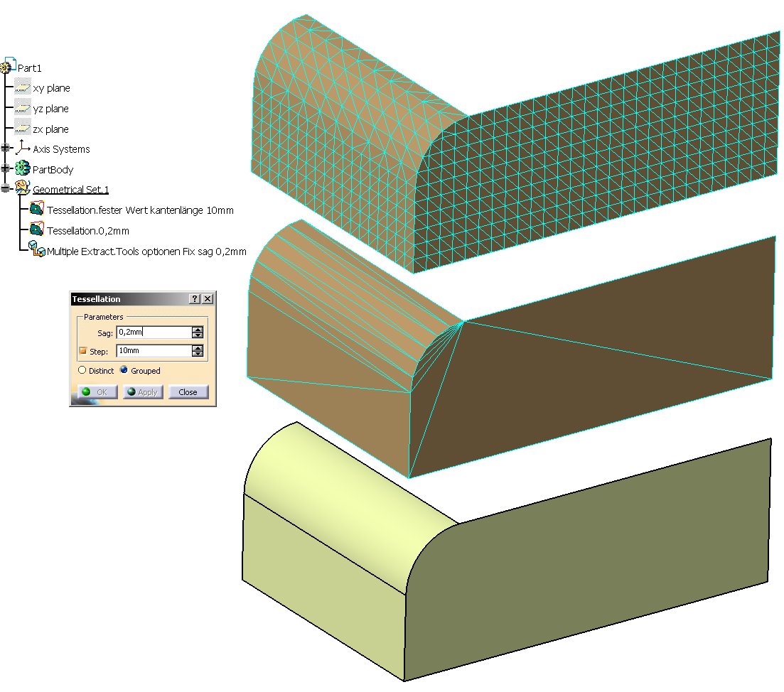This screenshot has height=692, width=784.
Task: Click the Tessellation.0,2mm mesh icon
Action: [x=36, y=229]
